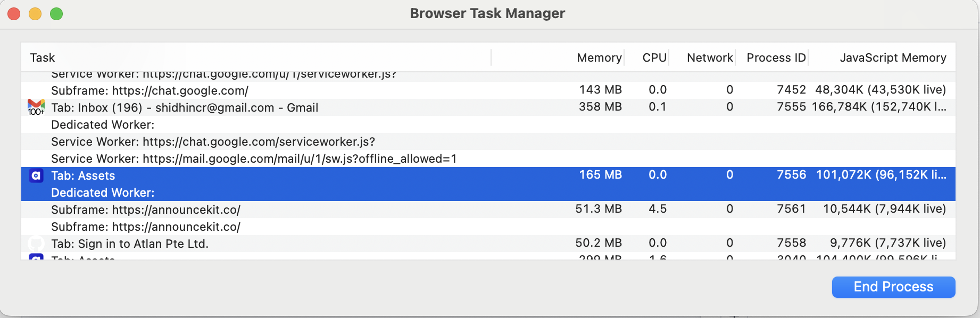Click the 48,304K (43,530K live) JavaScript memory cell
Image resolution: width=980 pixels, height=318 pixels.
pos(881,90)
